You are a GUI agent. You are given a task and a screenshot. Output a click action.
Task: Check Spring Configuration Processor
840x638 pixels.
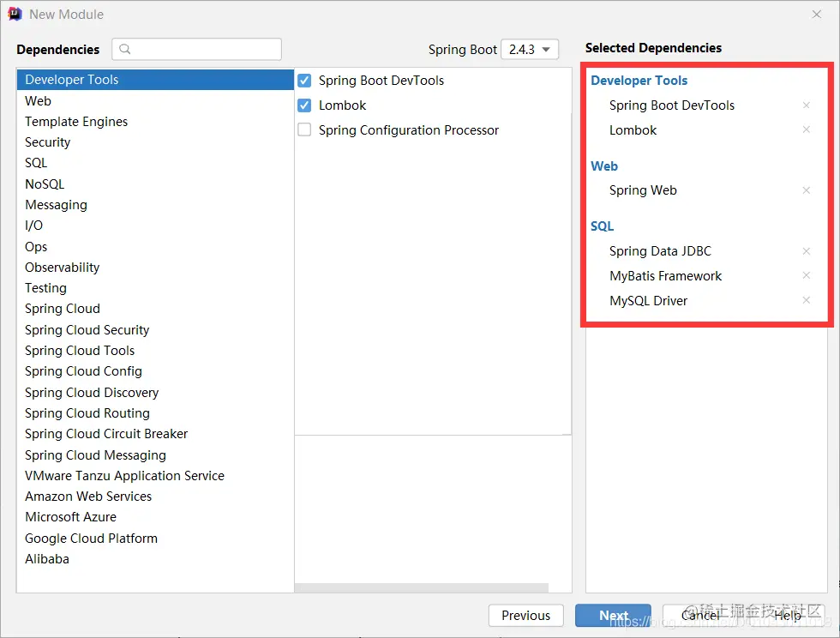[x=304, y=129]
